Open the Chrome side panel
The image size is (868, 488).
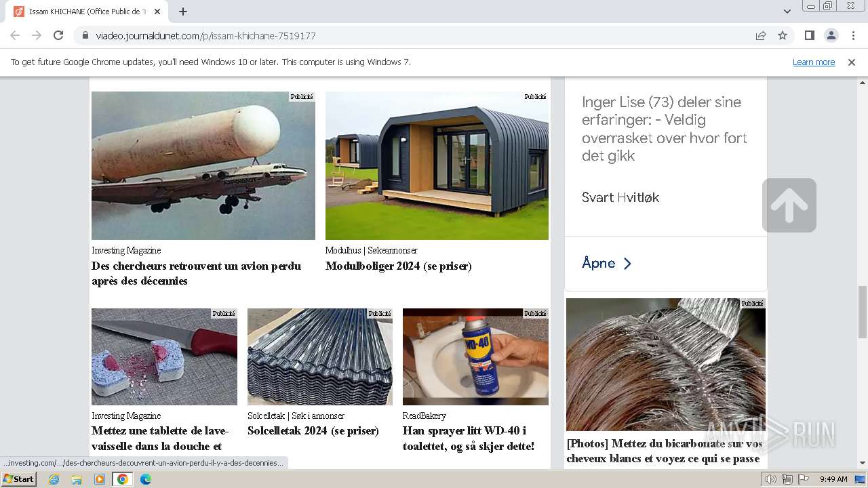[x=809, y=35]
